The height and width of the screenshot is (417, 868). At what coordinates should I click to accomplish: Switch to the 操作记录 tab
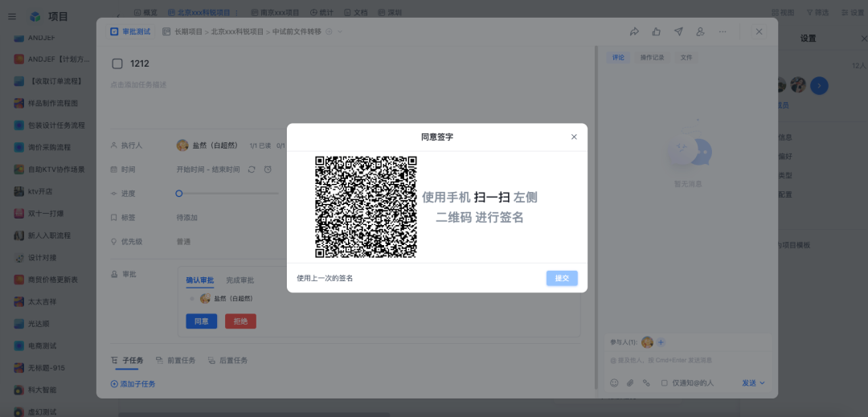pos(652,57)
